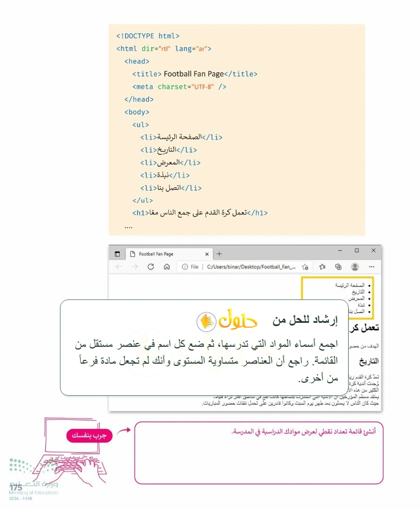Viewport: 420px width, 509px height.
Task: Click the <li>اتصل بنا</li> code line
Action: tap(171, 188)
